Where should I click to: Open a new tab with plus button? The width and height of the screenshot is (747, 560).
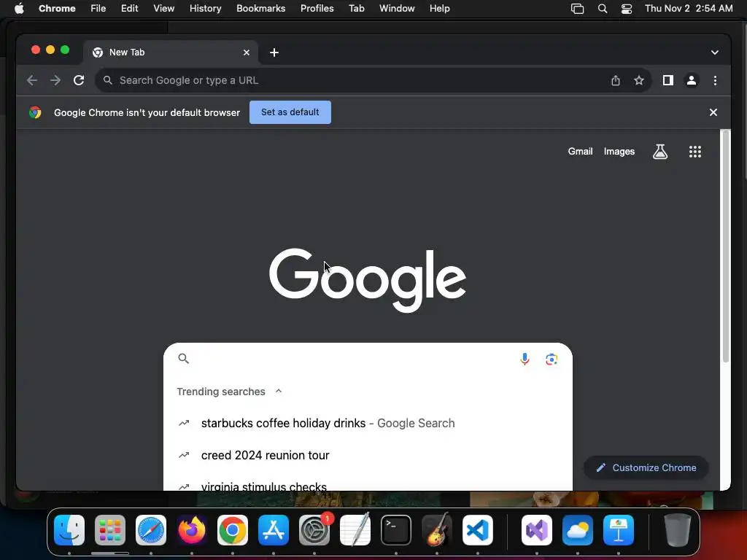click(x=274, y=52)
